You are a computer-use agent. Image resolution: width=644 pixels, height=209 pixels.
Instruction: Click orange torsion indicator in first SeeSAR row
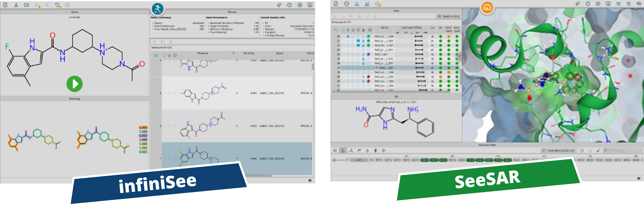(x=449, y=37)
